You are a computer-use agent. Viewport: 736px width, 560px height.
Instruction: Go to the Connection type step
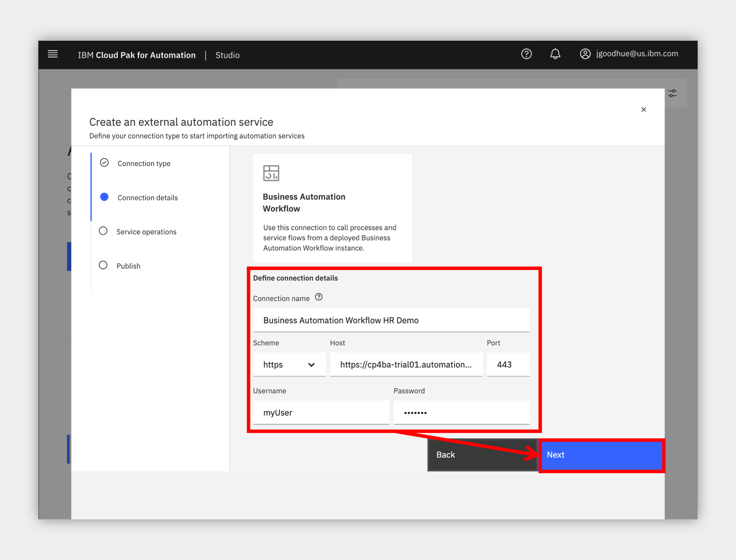144,163
